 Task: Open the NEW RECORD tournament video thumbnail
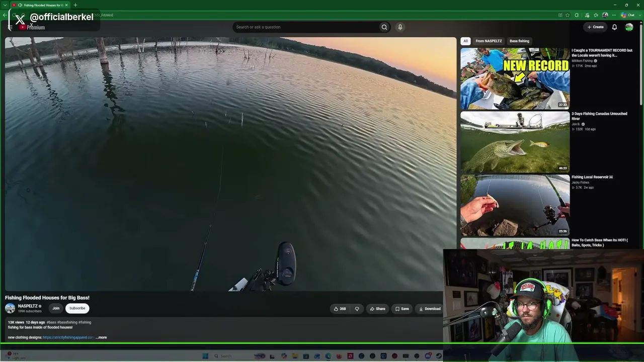515,78
